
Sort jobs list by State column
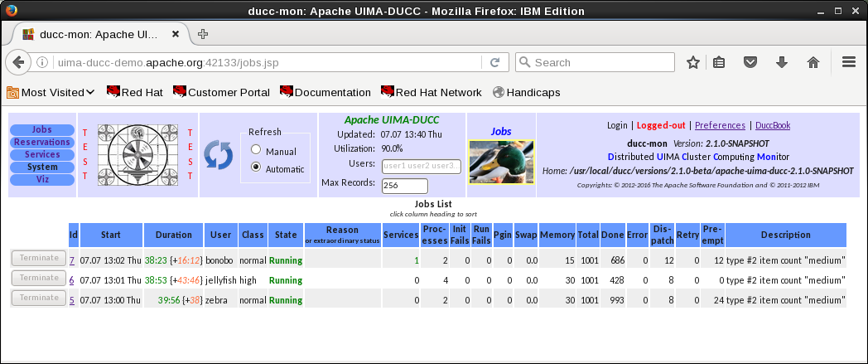[285, 235]
